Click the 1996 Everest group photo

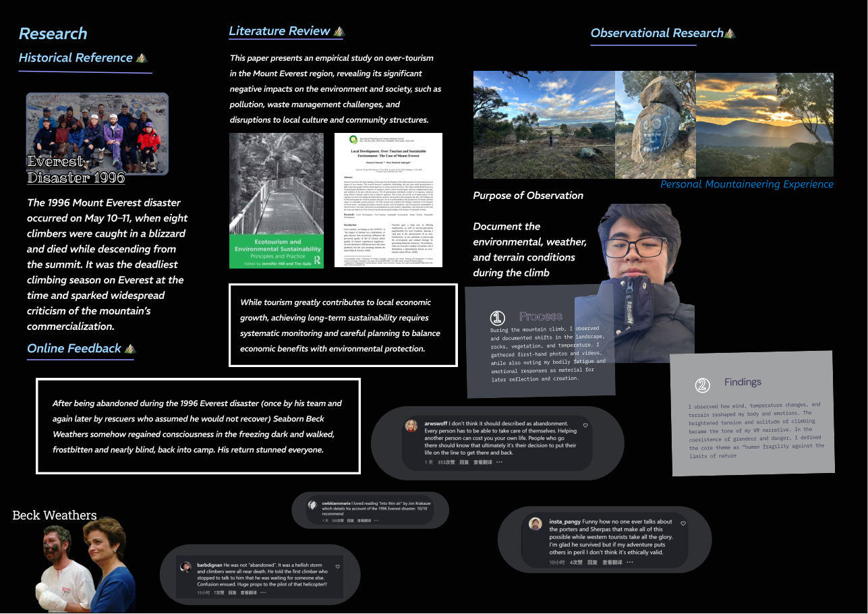tap(97, 134)
